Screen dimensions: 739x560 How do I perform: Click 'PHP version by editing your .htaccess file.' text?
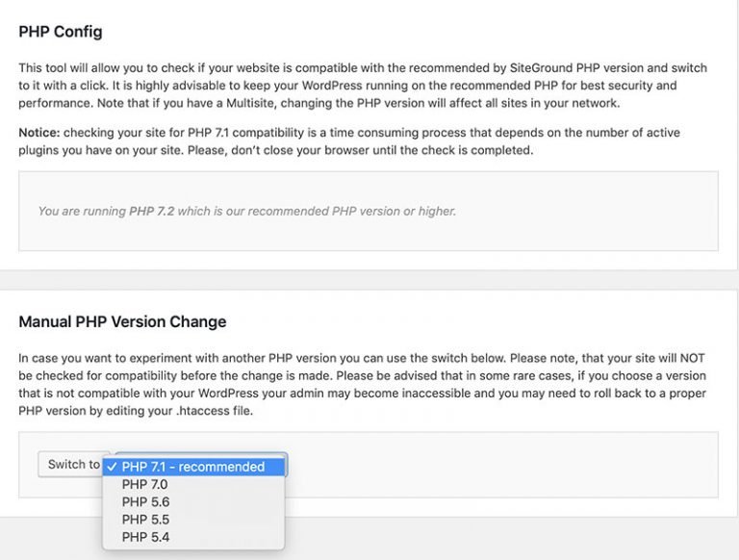[x=136, y=411]
